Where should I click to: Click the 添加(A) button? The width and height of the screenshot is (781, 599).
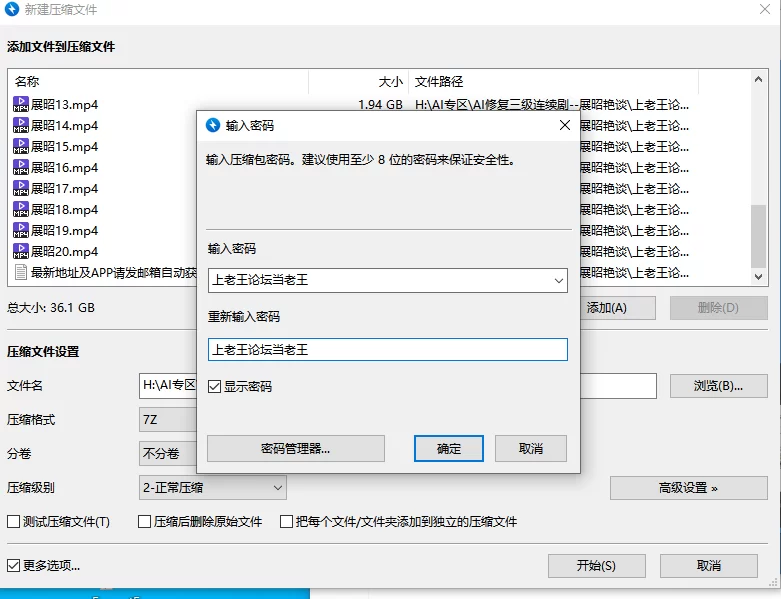coord(618,308)
